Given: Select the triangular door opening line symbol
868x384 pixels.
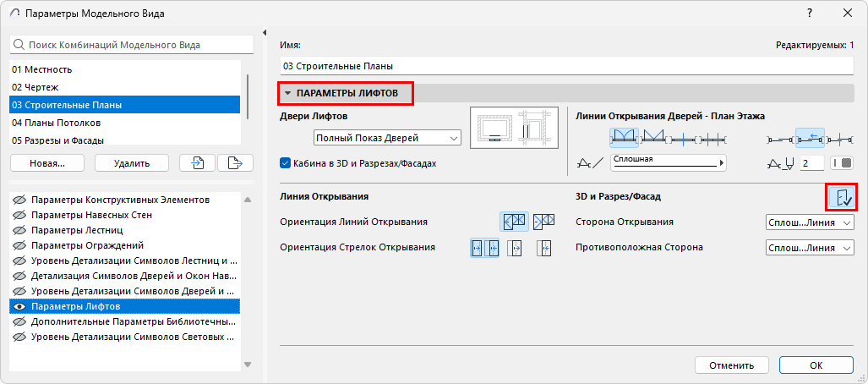Looking at the screenshot, I should pos(652,137).
